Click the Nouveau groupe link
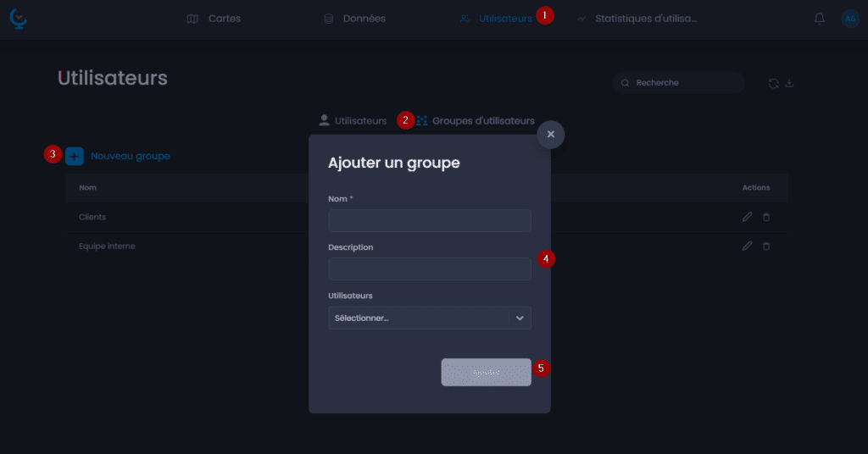Viewport: 868px width, 454px height. [130, 156]
